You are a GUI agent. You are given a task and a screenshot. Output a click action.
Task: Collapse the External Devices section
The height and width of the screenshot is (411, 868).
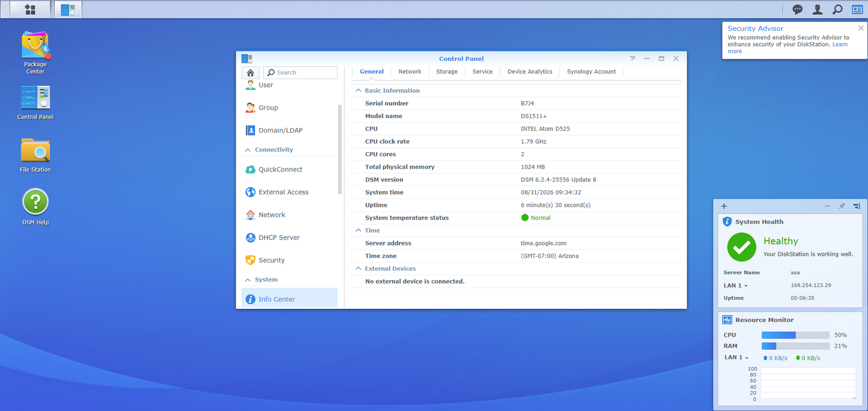358,268
